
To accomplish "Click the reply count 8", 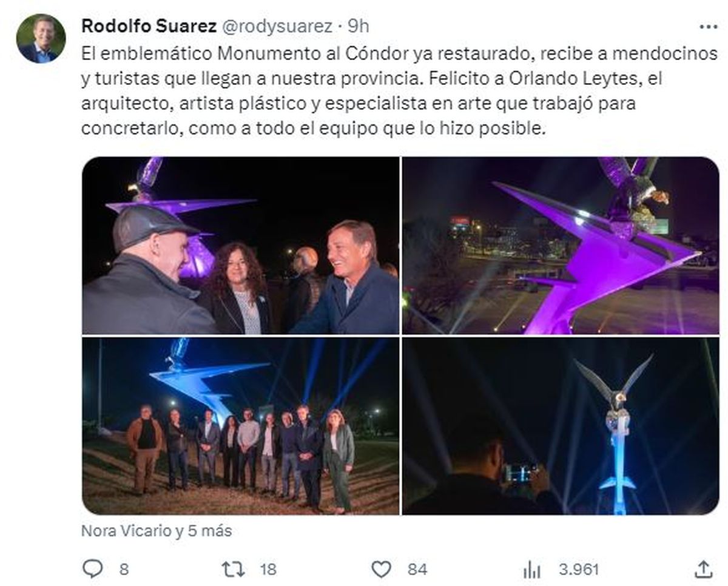I will 124,569.
